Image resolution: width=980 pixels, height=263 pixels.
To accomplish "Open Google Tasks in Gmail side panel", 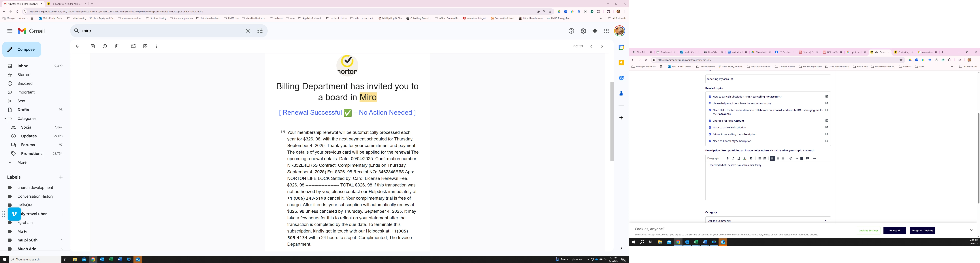I will click(621, 78).
